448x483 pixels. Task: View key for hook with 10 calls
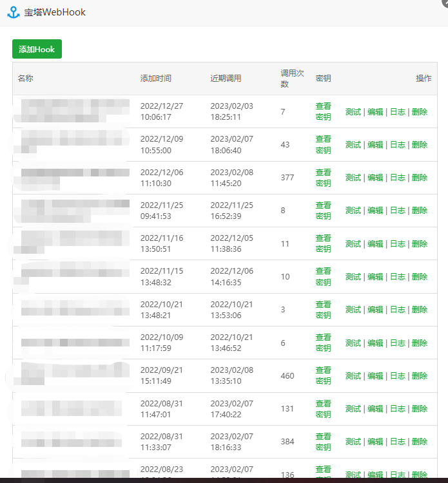323,277
